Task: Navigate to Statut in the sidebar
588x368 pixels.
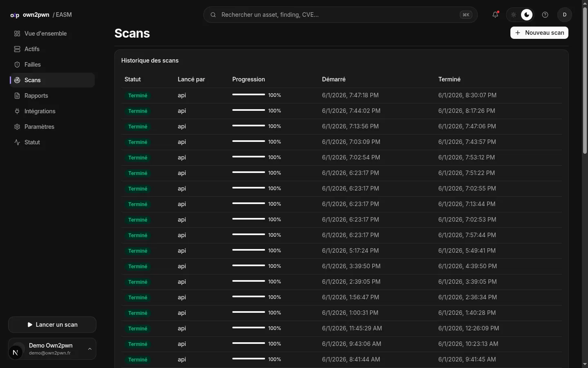Action: (52, 142)
